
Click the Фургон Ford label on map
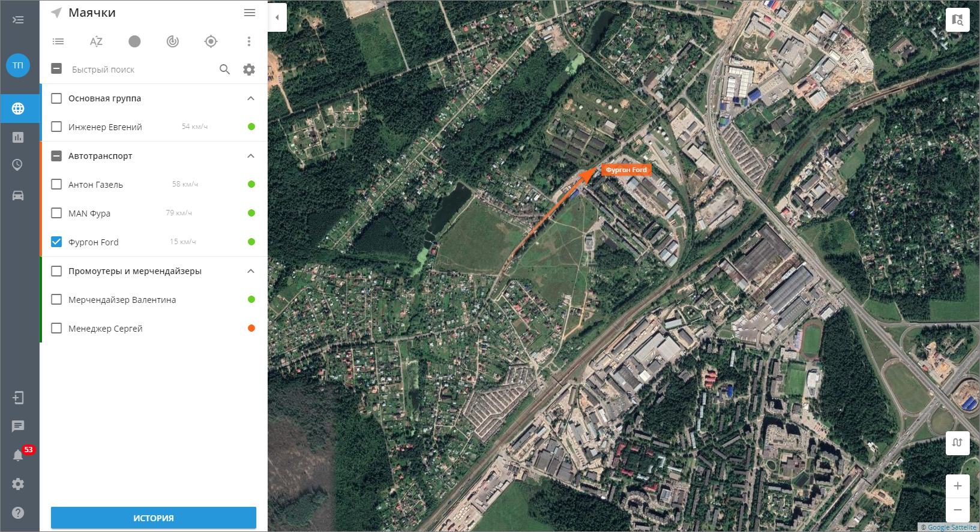pos(627,170)
